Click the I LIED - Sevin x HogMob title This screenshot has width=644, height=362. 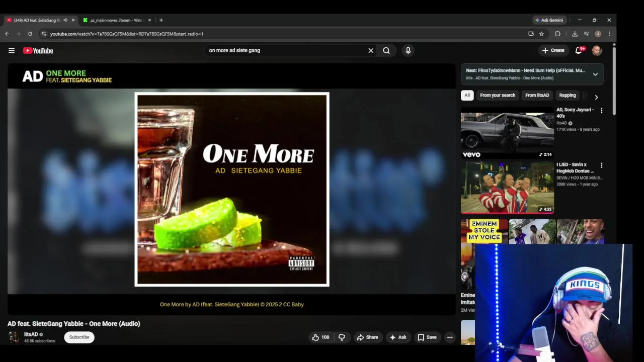click(575, 167)
